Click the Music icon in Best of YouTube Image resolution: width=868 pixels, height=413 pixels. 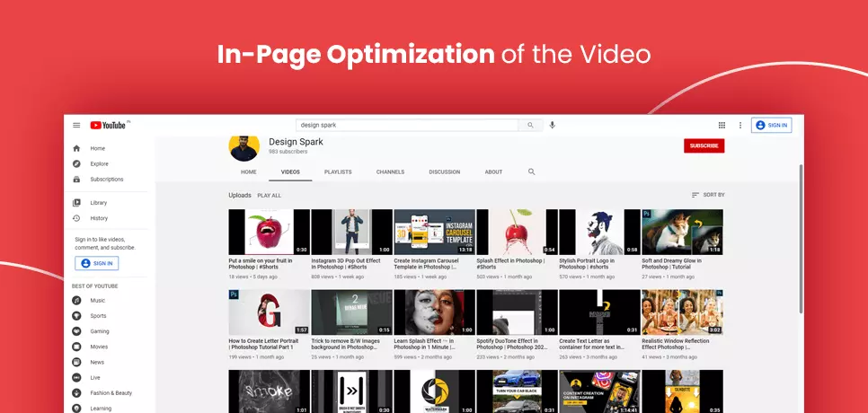coord(76,300)
